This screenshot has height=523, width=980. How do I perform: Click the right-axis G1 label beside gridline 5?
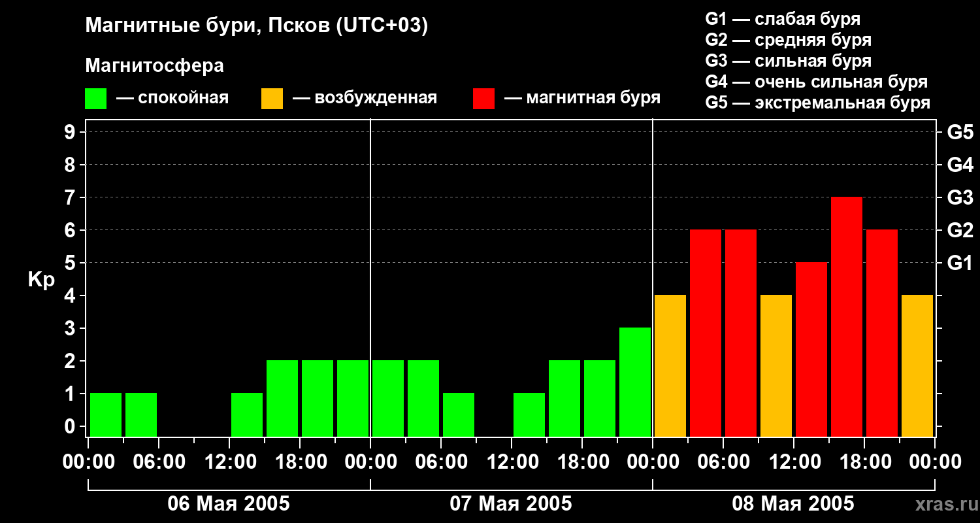(960, 263)
